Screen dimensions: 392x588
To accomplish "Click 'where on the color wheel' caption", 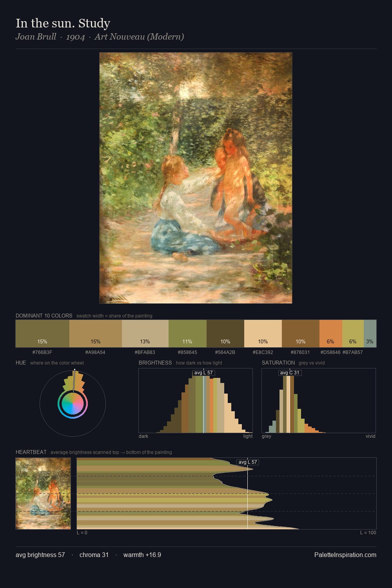I will [57, 363].
